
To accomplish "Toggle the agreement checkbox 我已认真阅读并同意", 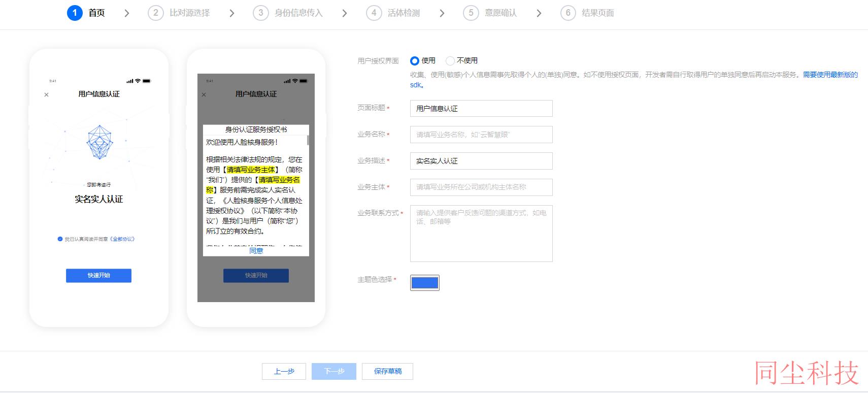I will (x=60, y=239).
